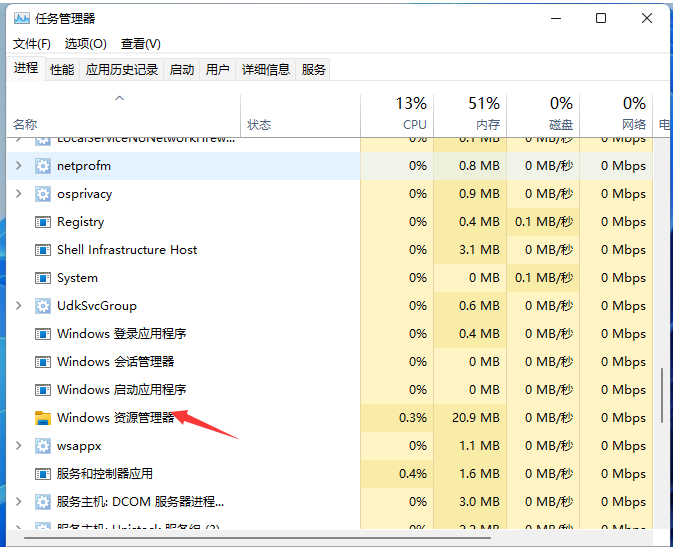Click the Registry process icon
The width and height of the screenshot is (673, 547).
click(x=43, y=222)
